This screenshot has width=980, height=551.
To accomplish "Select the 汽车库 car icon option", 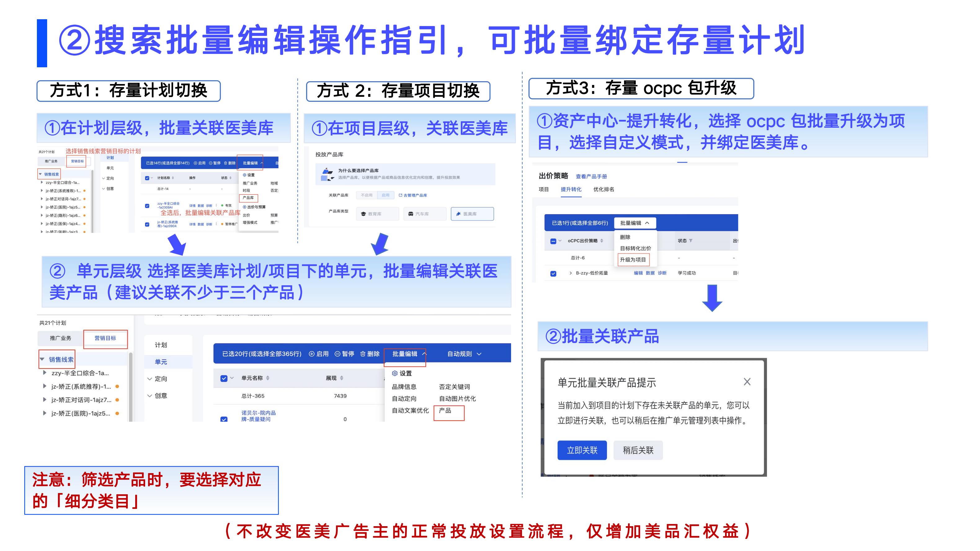I will point(425,214).
